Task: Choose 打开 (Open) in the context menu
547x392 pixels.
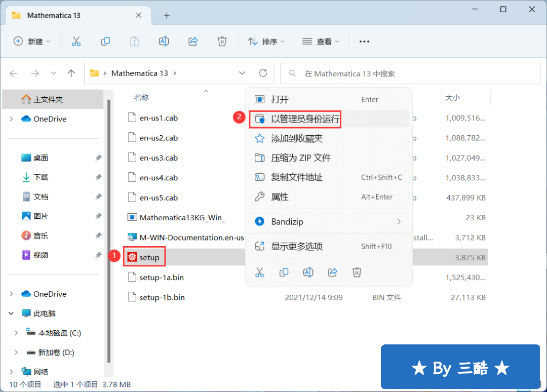Action: (x=328, y=99)
